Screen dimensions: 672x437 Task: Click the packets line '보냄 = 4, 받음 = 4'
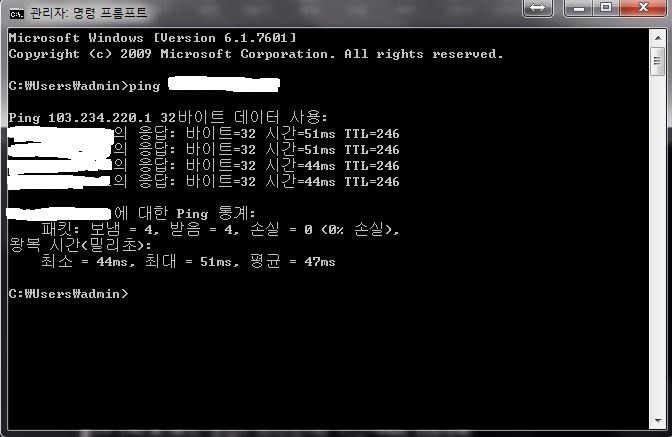coord(220,230)
